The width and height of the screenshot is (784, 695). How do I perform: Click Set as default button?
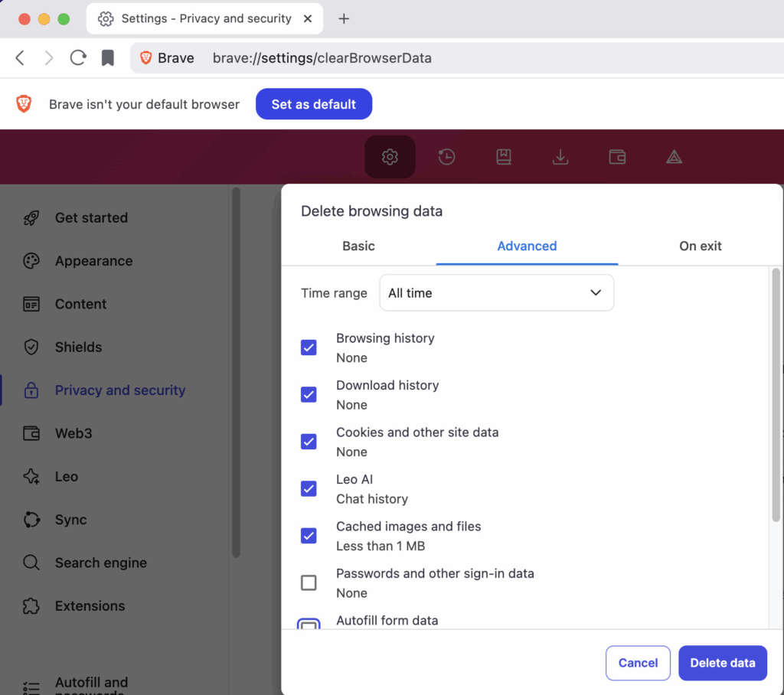314,104
